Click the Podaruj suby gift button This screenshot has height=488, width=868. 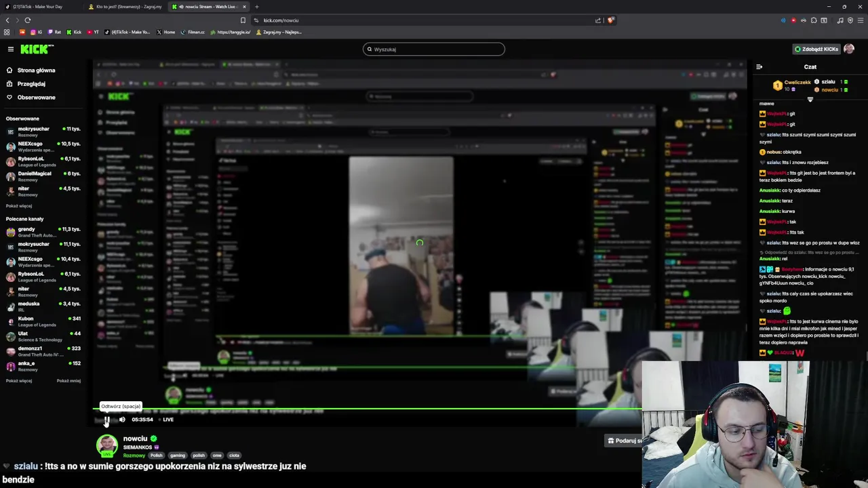point(624,441)
